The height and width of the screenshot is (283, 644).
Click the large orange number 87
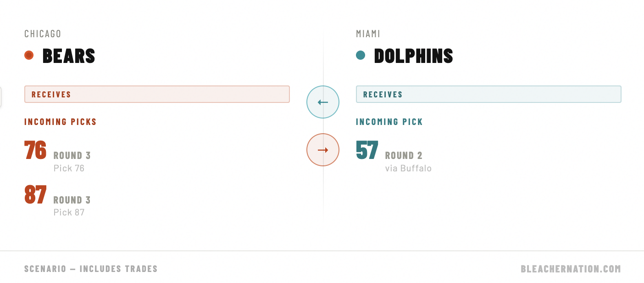pyautogui.click(x=35, y=195)
